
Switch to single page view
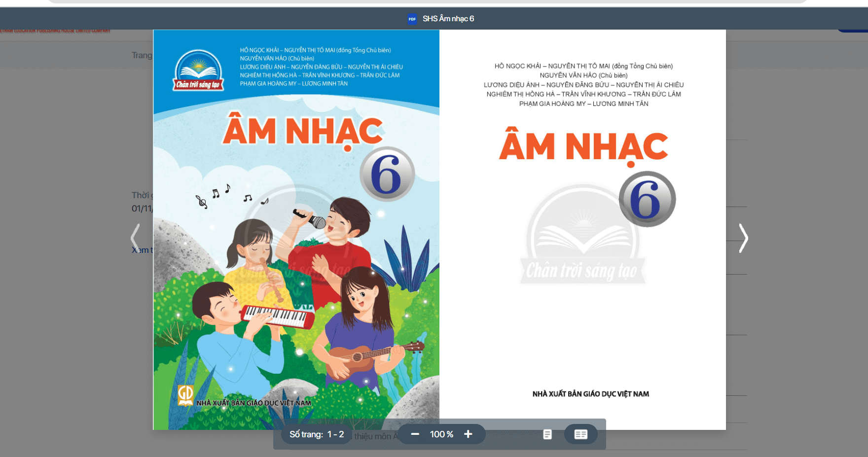coord(547,434)
